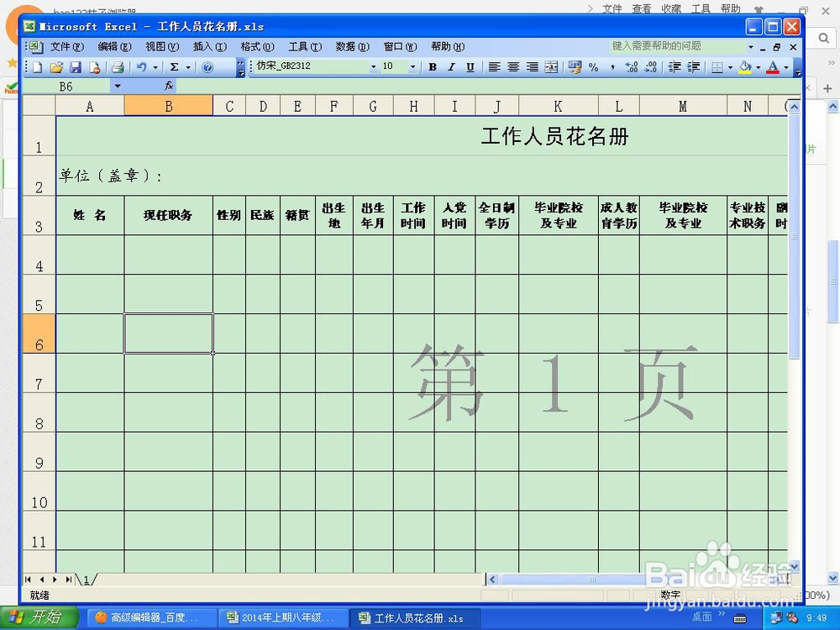Center-align the cell text
Image resolution: width=840 pixels, height=630 pixels.
[513, 67]
